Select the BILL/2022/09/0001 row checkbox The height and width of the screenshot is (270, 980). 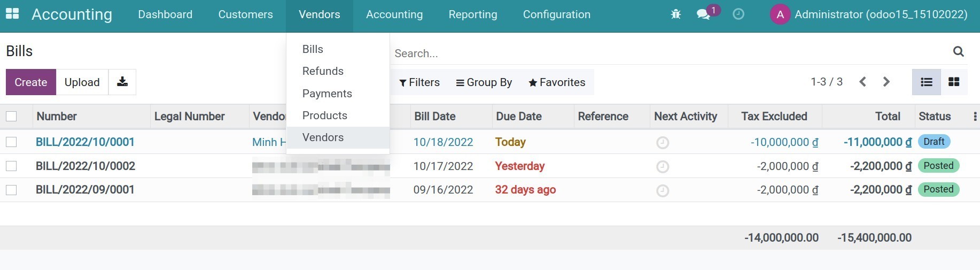[x=11, y=190]
